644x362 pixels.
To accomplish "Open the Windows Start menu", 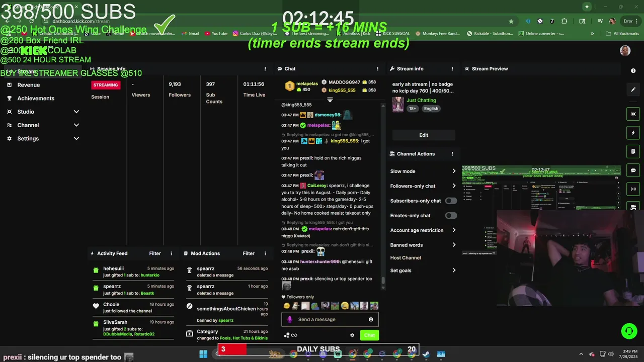I will pyautogui.click(x=203, y=354).
